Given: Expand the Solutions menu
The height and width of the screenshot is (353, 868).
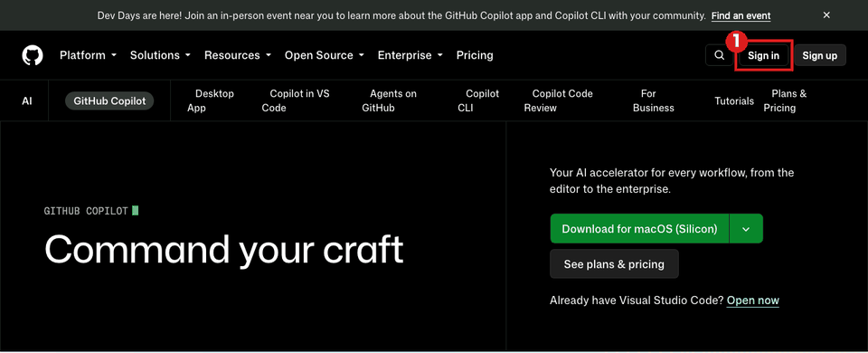Looking at the screenshot, I should 161,55.
